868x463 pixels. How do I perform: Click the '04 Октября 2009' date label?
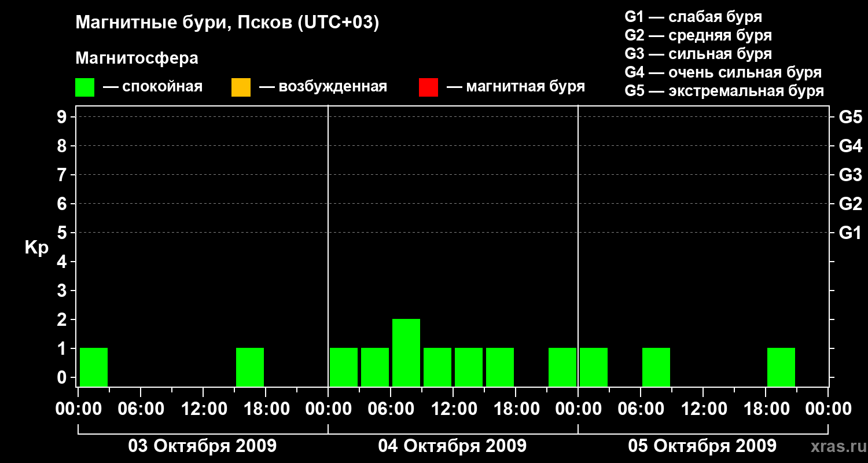coord(453,446)
